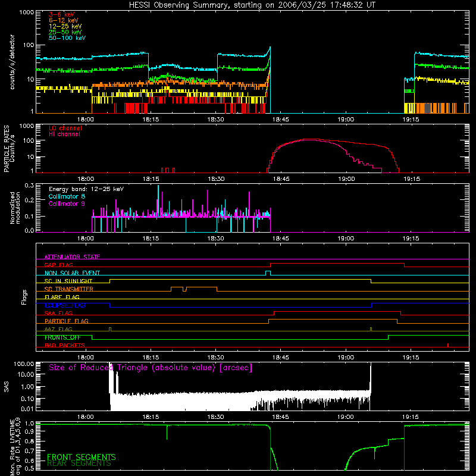Click the 18:45 tick on the particle rates axis

(x=281, y=179)
